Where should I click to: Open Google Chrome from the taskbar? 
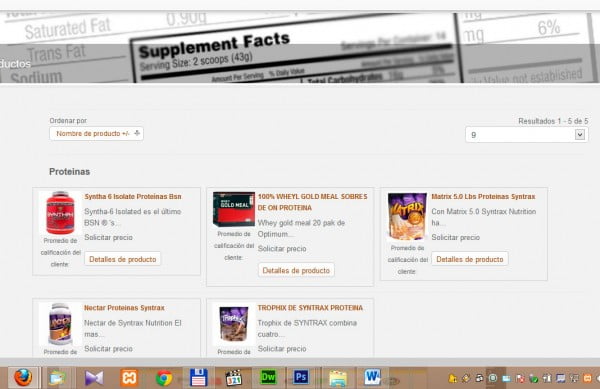(x=164, y=378)
